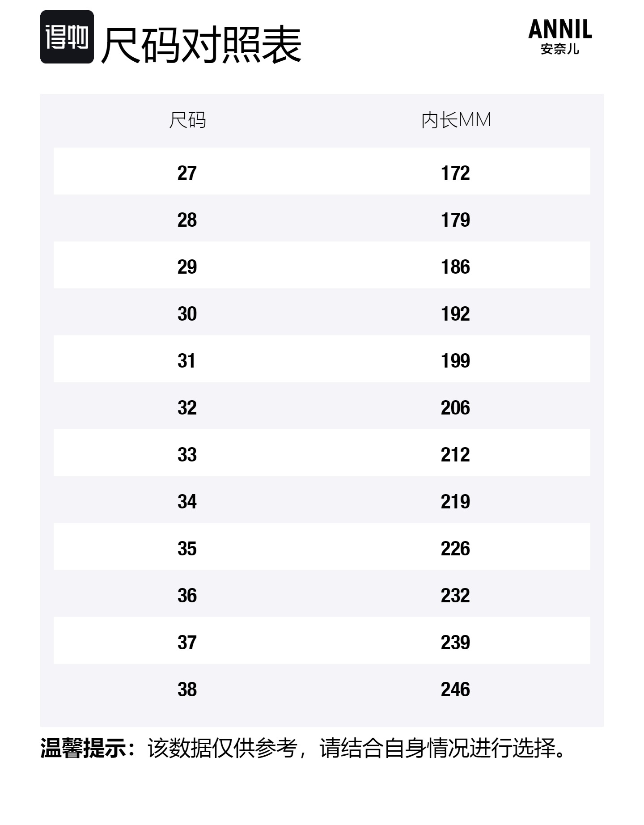The height and width of the screenshot is (825, 644).
Task: Click the 192 inner length value
Action: (455, 314)
